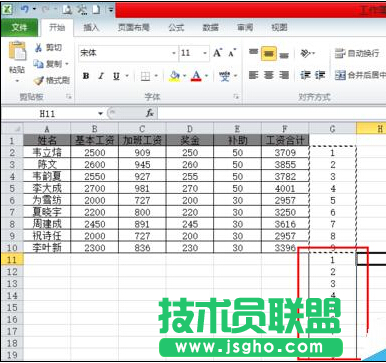Click the 文 phonetic guide icon

(225, 76)
